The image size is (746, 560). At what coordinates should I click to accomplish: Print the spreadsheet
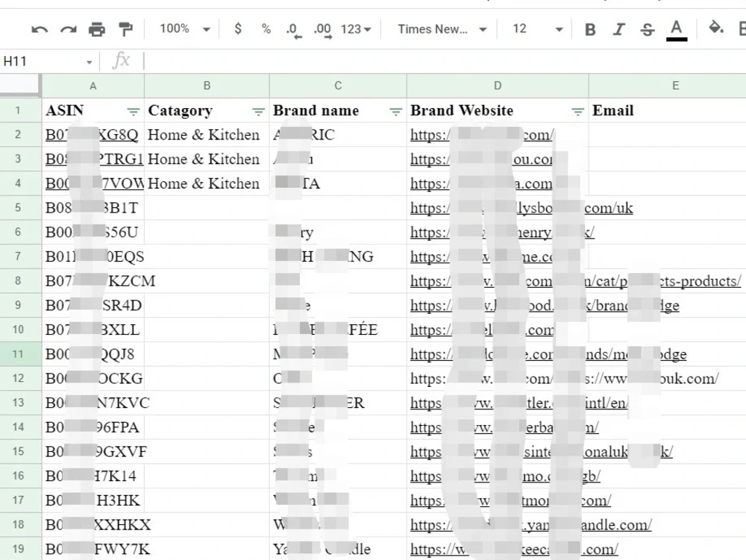coord(96,30)
